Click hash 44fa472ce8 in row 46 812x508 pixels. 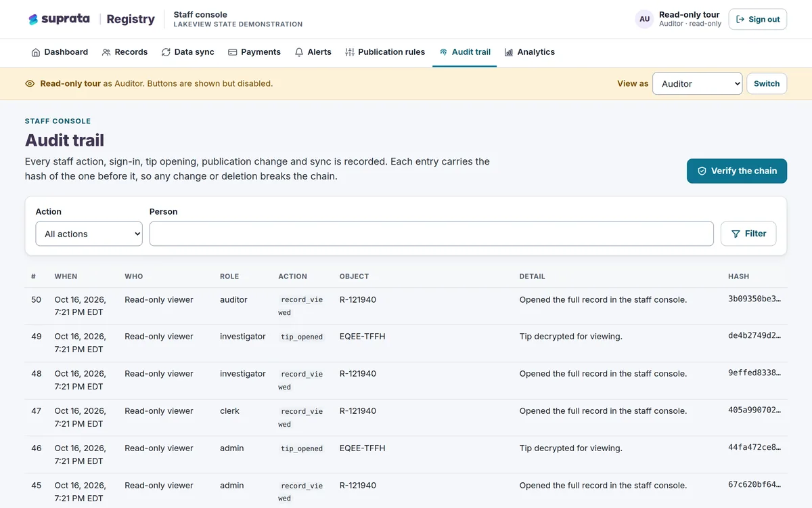[x=754, y=448]
